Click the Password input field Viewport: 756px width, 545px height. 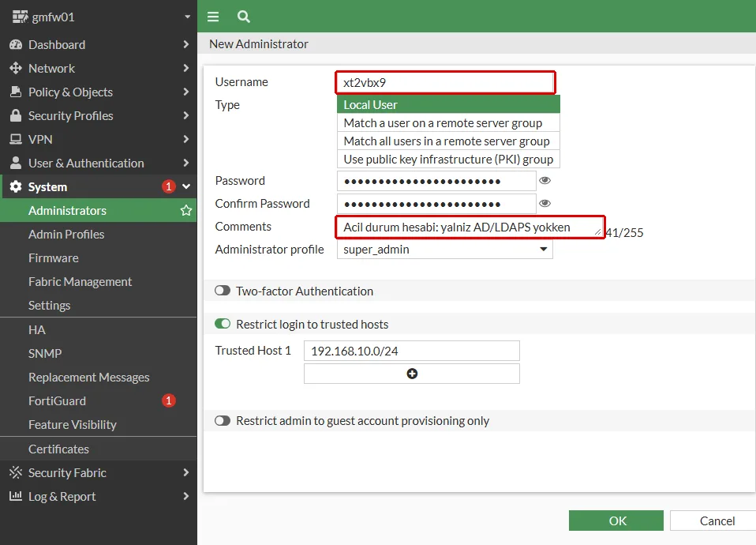436,181
